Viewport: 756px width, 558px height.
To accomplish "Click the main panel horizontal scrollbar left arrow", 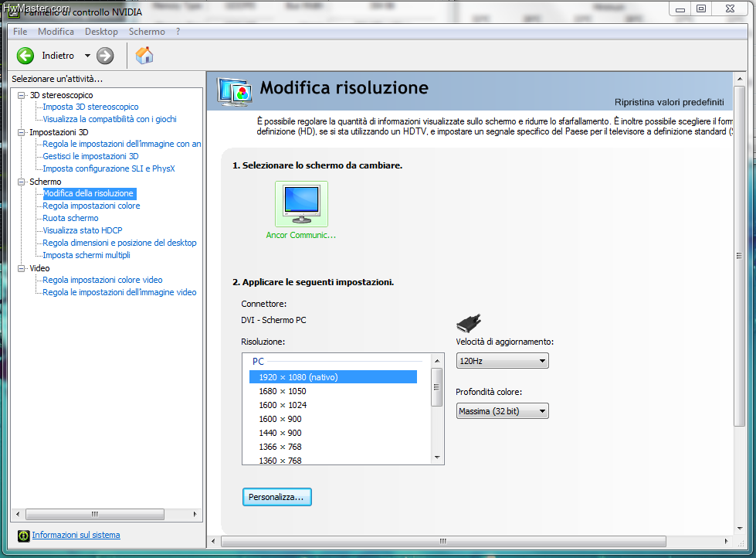I will click(213, 542).
